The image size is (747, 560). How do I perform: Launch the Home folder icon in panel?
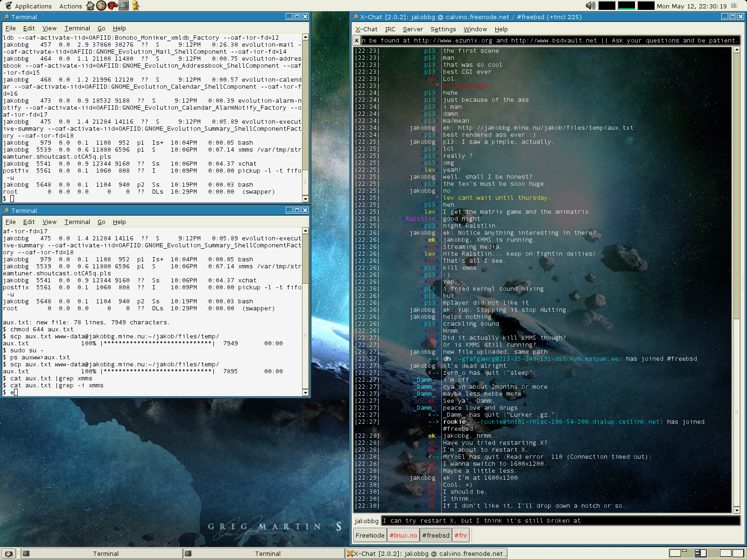coord(90,6)
